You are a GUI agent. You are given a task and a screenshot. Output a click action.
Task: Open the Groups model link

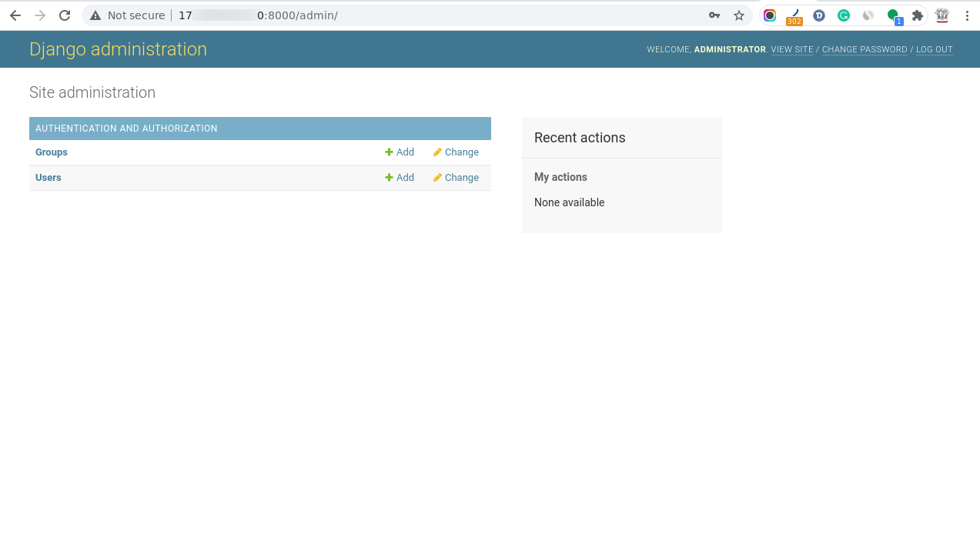[52, 152]
